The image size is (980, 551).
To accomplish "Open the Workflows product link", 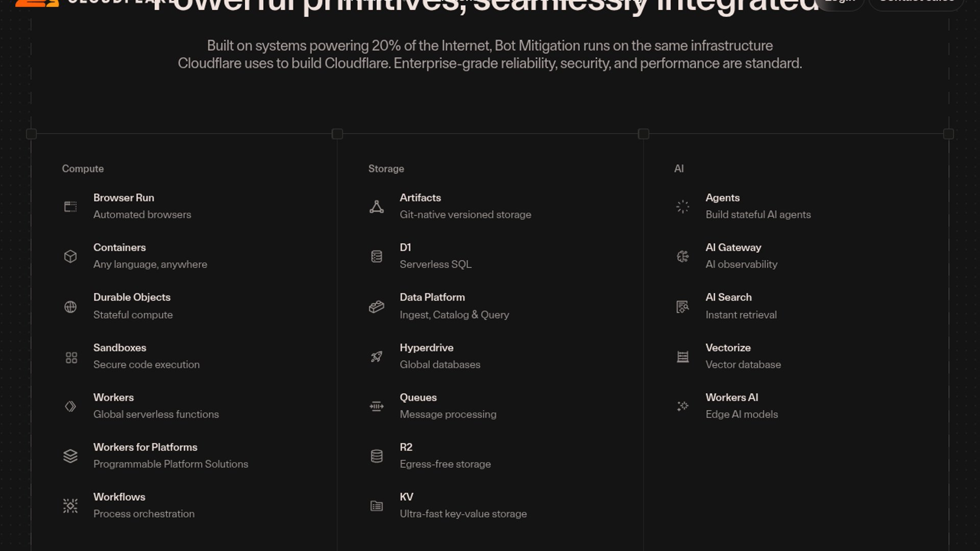I will [x=119, y=497].
